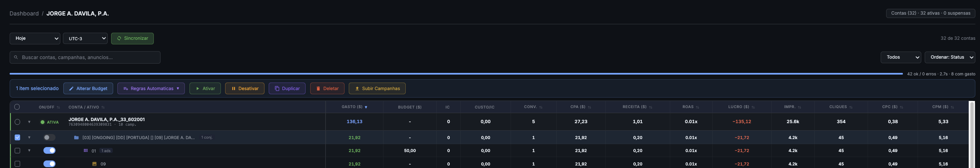Turn on the [03] [ONGOING] campaign switch
The width and height of the screenshot is (980, 168).
(x=49, y=137)
